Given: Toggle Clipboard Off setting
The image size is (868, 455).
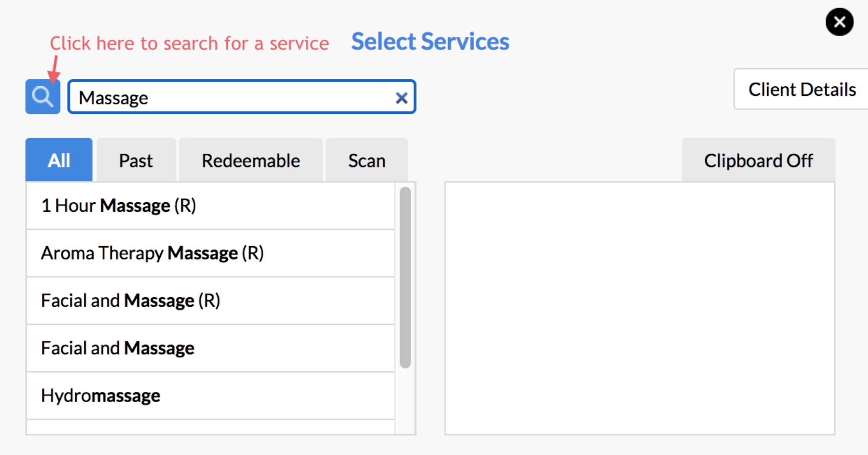Looking at the screenshot, I should [758, 160].
